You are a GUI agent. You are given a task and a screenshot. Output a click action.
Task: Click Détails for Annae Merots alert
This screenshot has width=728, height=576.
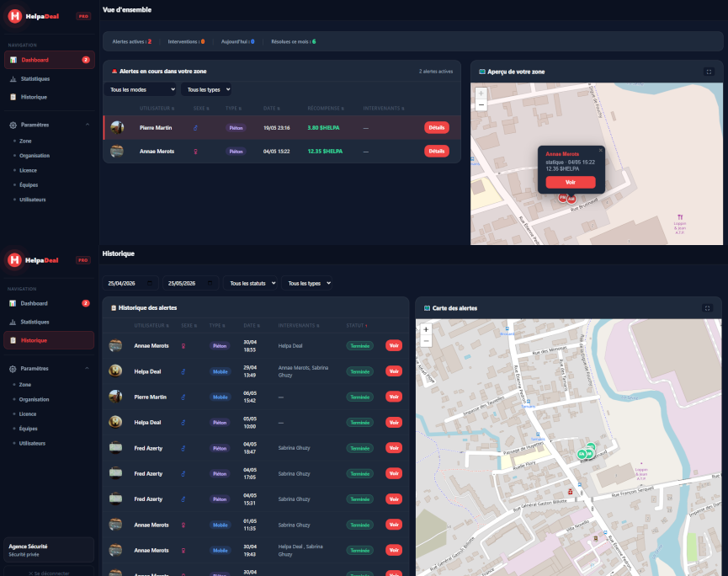point(437,152)
